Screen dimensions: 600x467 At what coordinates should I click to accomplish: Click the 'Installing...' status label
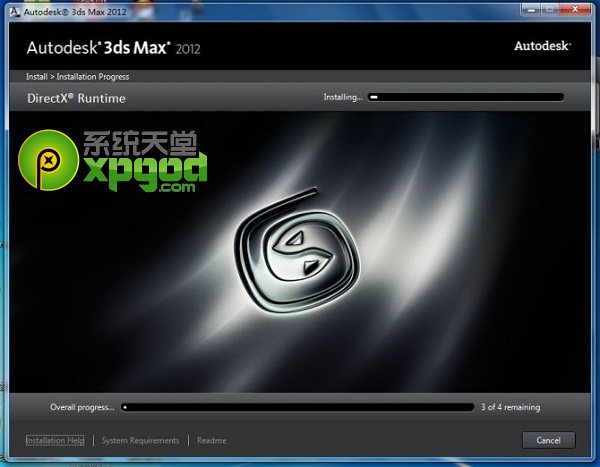[341, 98]
